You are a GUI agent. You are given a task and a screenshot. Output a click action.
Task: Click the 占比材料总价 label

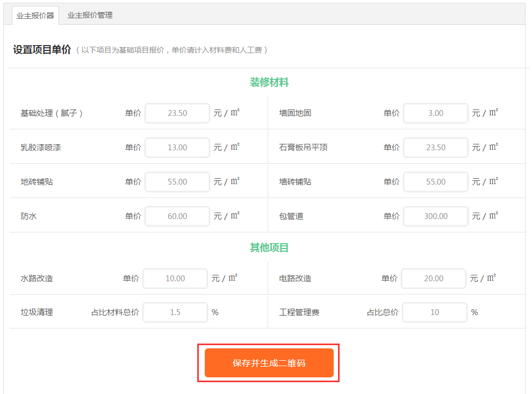(x=115, y=312)
